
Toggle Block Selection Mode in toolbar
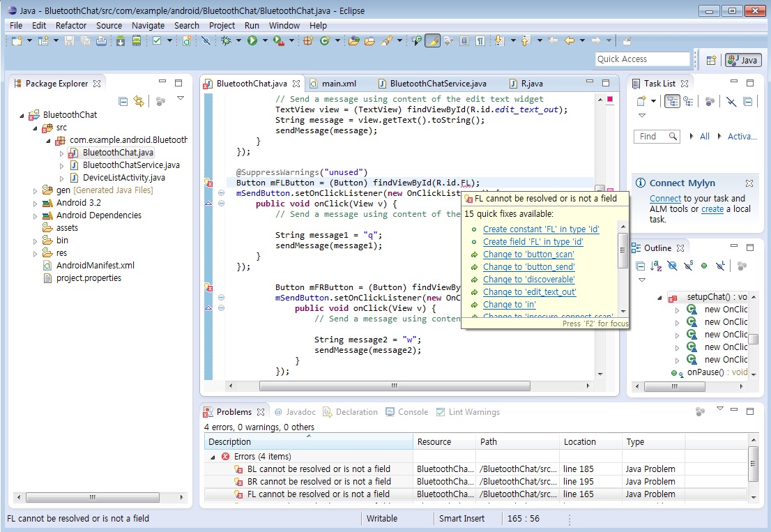tap(464, 41)
